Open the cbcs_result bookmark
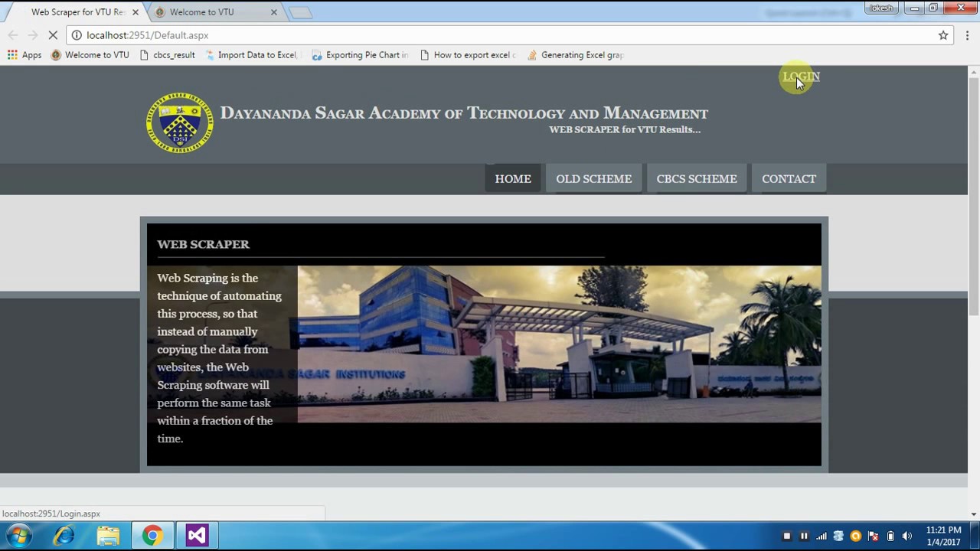Image resolution: width=980 pixels, height=551 pixels. (x=167, y=55)
